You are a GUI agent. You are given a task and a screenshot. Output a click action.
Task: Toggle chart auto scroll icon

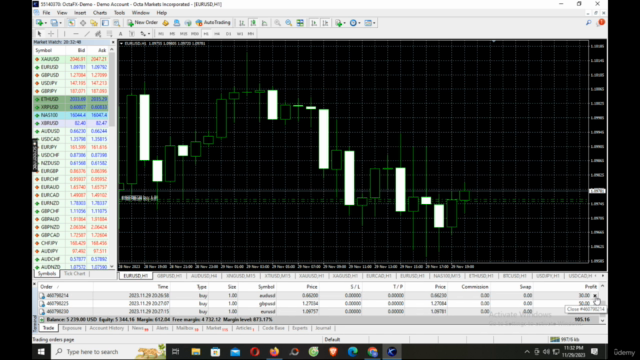pyautogui.click(x=314, y=23)
